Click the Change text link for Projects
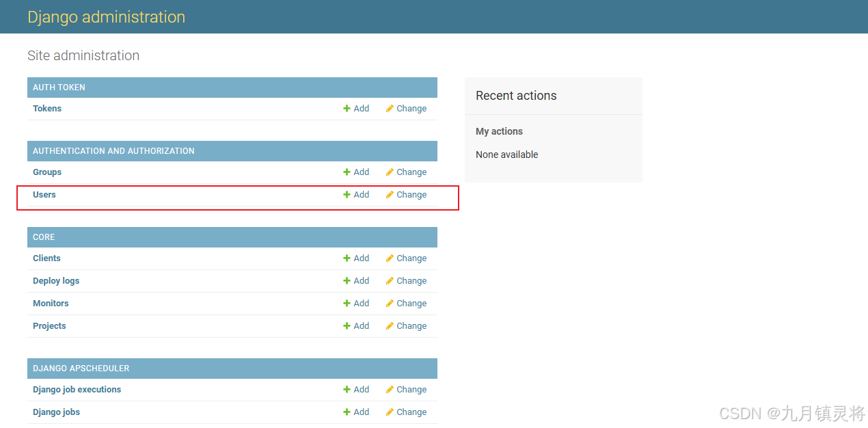 [x=411, y=326]
